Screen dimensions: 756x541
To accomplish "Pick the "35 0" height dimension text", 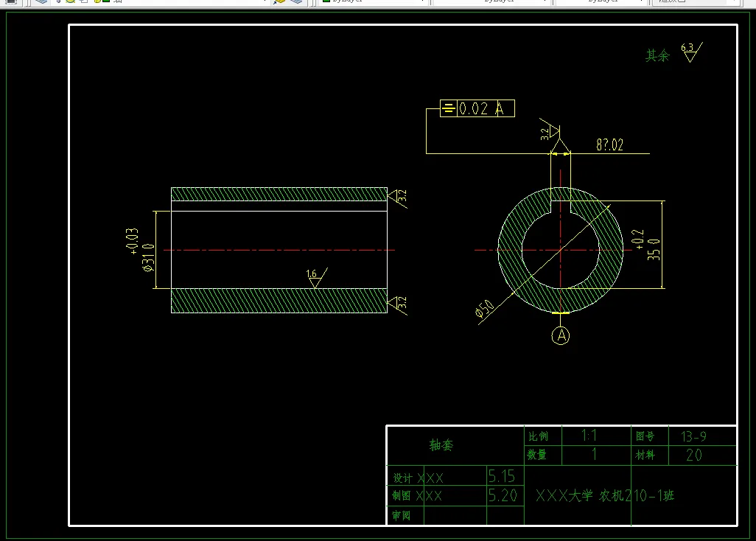I will (654, 250).
